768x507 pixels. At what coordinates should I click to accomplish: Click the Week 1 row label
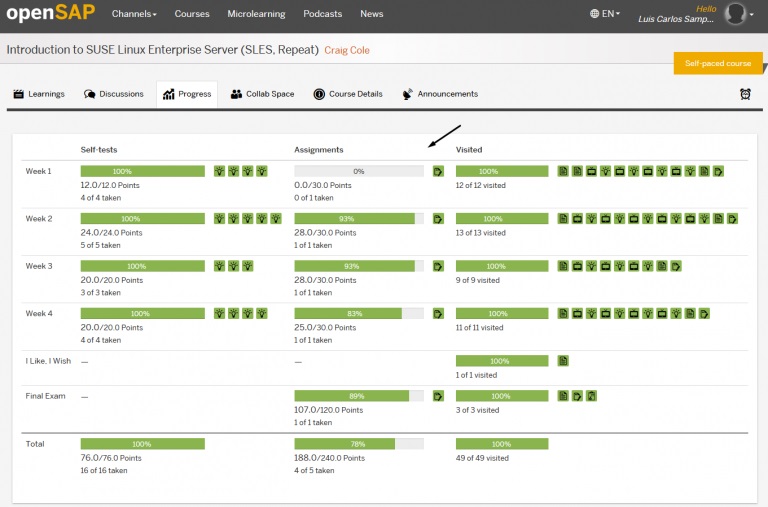(x=38, y=171)
